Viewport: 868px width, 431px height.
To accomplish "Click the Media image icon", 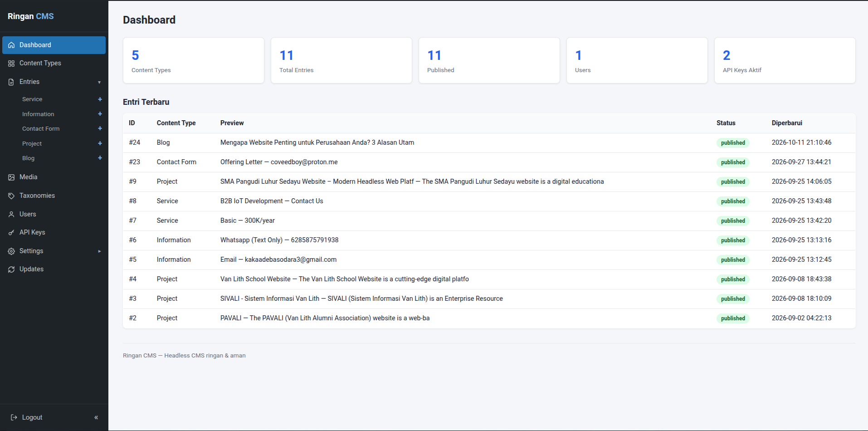I will 11,177.
